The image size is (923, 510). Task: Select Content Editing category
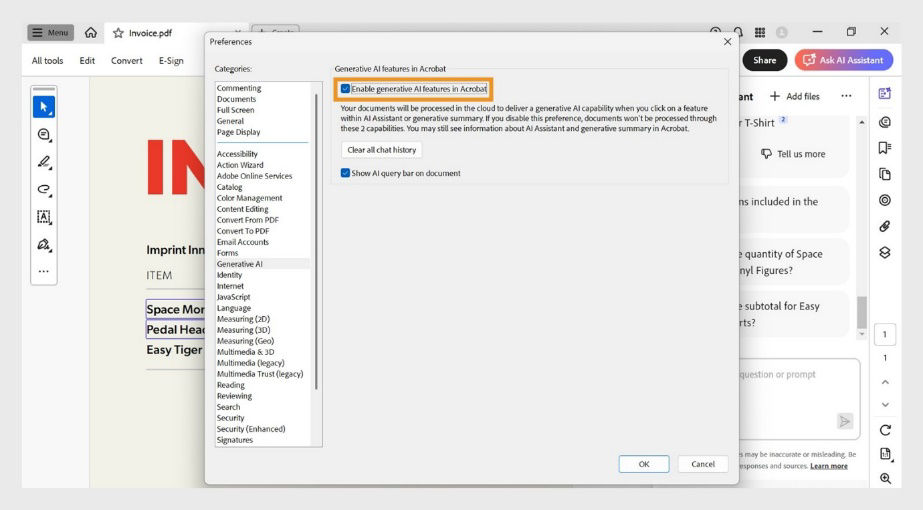tap(243, 209)
